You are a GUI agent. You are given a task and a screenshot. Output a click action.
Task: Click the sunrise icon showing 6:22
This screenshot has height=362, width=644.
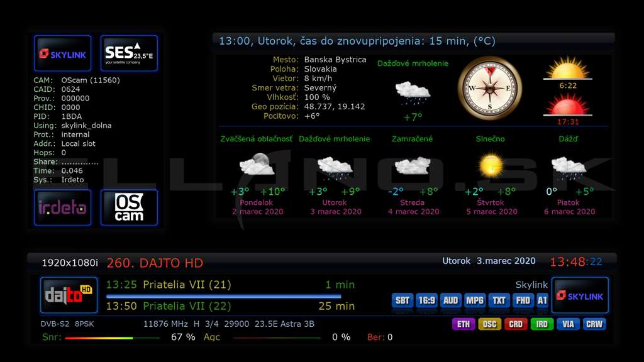568,68
